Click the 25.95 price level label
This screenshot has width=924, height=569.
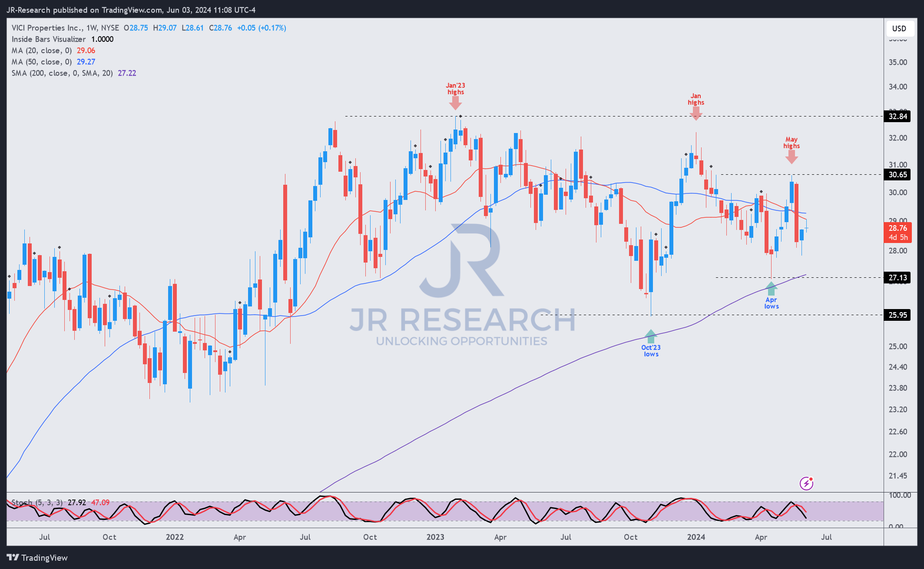[x=898, y=315]
